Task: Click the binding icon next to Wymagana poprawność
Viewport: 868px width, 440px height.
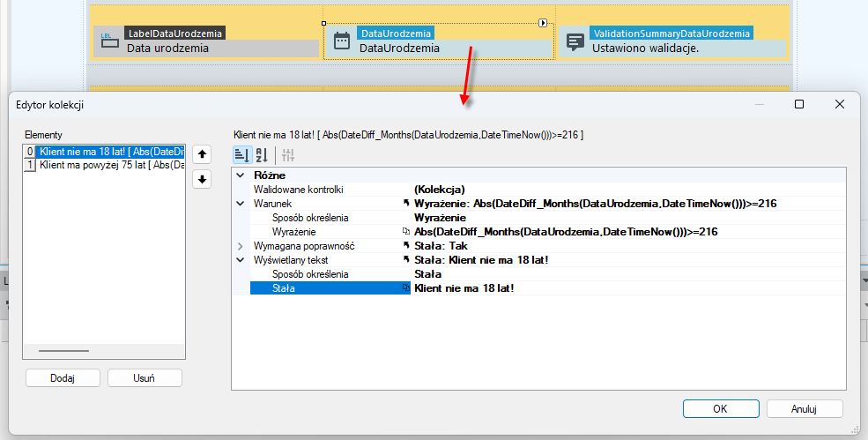Action: 407,245
